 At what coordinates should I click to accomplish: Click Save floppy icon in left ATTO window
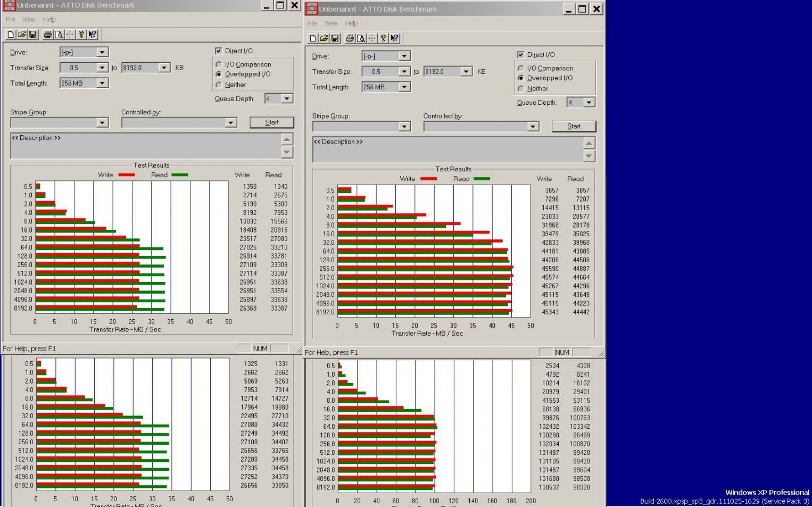(x=33, y=35)
